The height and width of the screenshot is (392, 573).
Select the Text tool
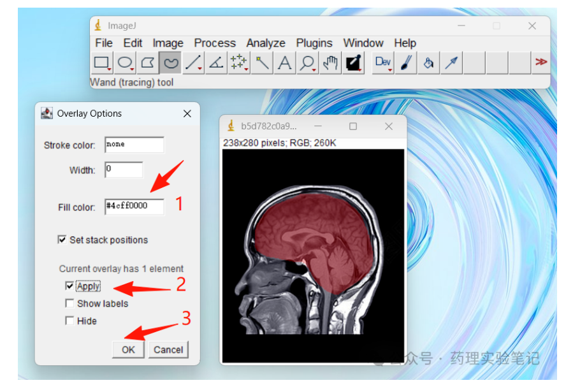(x=285, y=63)
